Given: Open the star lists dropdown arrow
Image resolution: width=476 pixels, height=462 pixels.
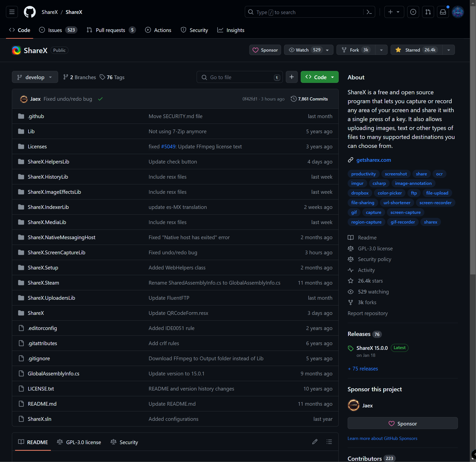Looking at the screenshot, I should tap(448, 50).
